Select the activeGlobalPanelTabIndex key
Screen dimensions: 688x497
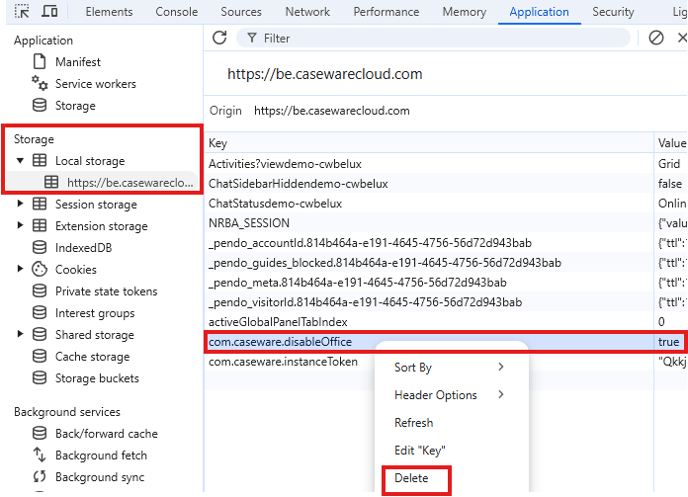point(278,322)
